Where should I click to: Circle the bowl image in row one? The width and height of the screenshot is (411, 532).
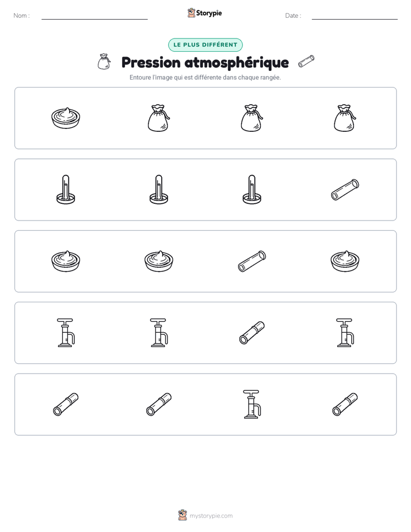point(66,118)
